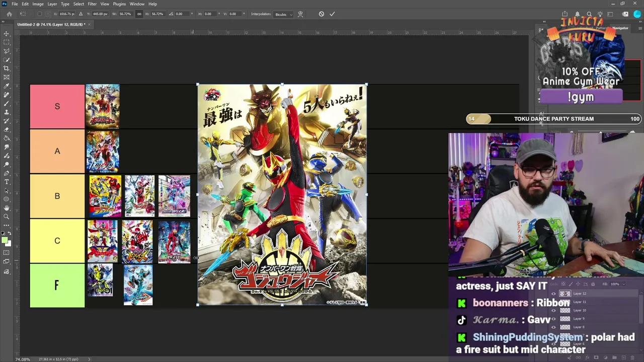
Task: Select the Zoom tool
Action: pos(7,217)
